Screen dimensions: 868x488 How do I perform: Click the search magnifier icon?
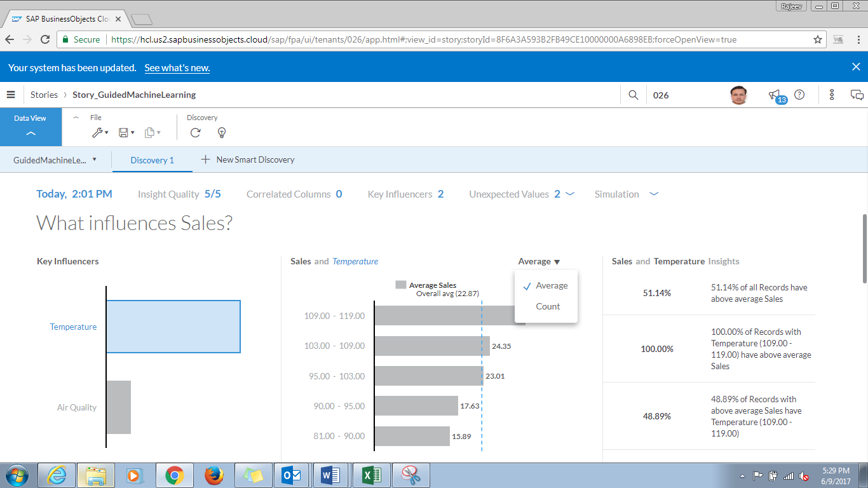click(633, 95)
